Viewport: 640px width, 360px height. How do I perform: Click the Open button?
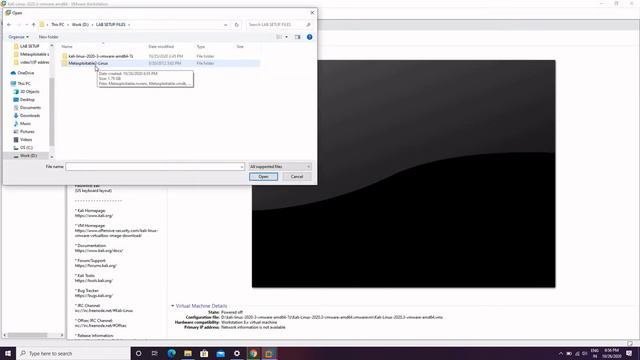click(263, 177)
